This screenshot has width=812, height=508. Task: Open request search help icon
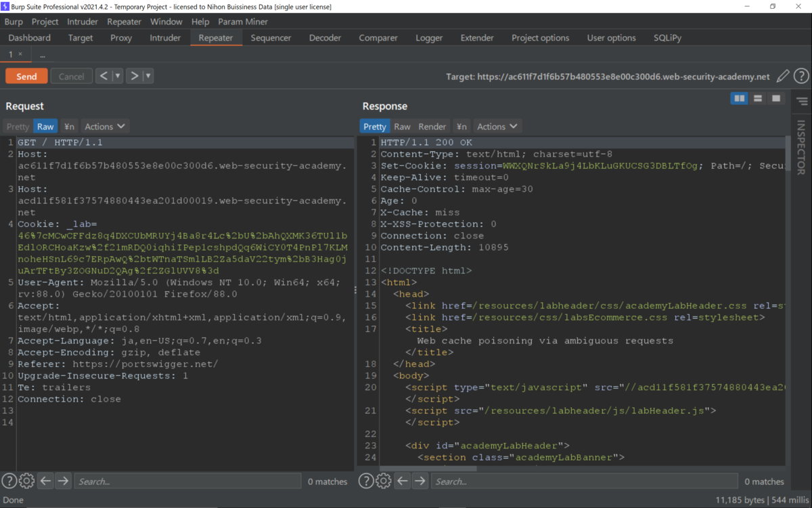click(x=9, y=481)
